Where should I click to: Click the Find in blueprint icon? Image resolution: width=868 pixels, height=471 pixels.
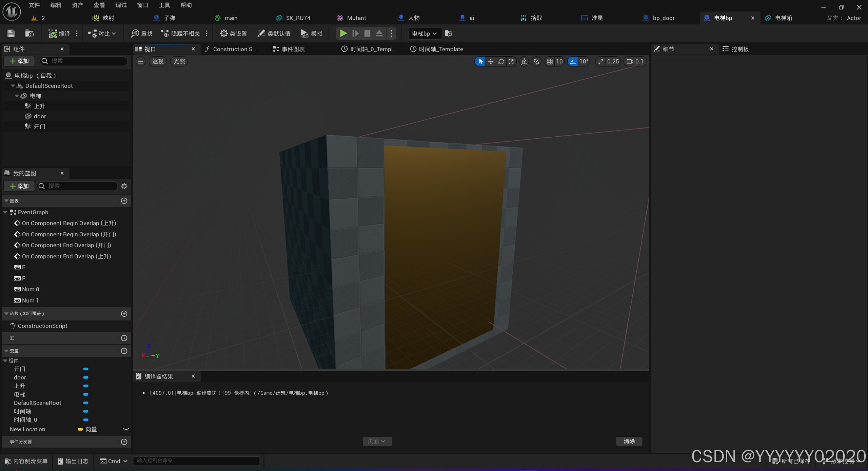point(135,34)
